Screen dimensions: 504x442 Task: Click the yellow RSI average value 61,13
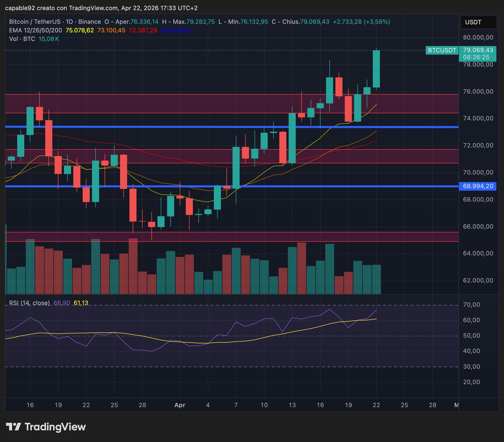coord(81,303)
